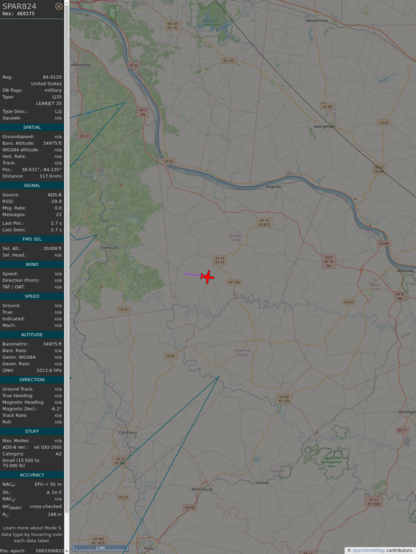Click the ACCURACY section header
The image size is (416, 554).
click(32, 475)
